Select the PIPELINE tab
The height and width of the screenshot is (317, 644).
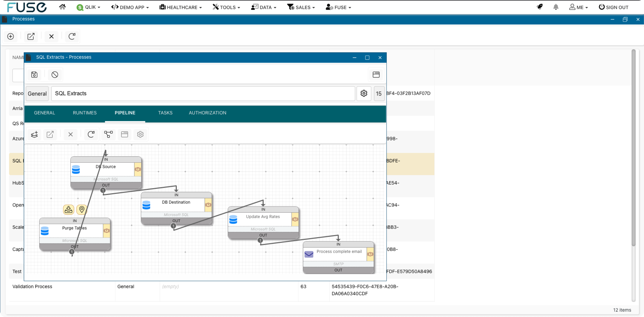click(x=125, y=113)
